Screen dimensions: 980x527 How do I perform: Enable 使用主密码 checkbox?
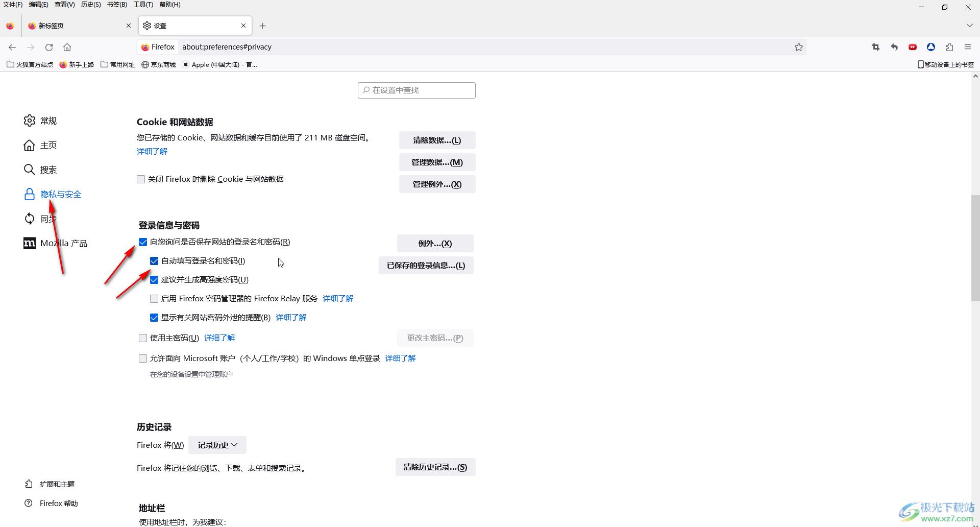coord(143,338)
